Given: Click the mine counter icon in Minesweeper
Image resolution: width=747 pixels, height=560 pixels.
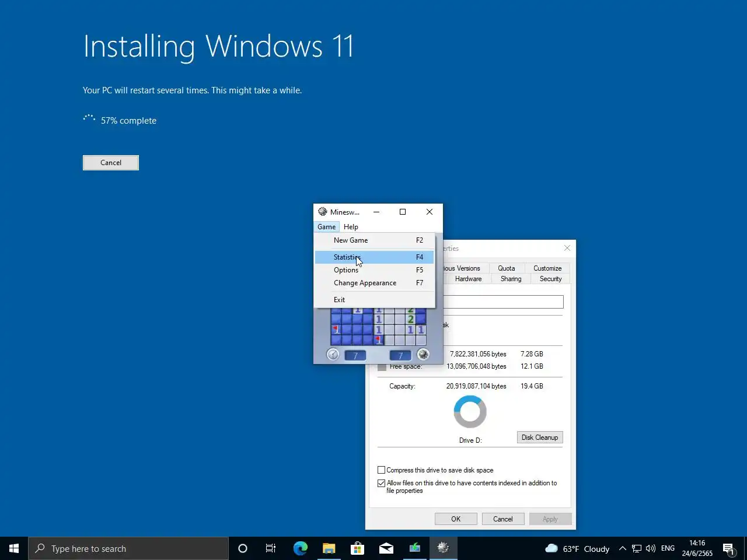Looking at the screenshot, I should pos(423,354).
